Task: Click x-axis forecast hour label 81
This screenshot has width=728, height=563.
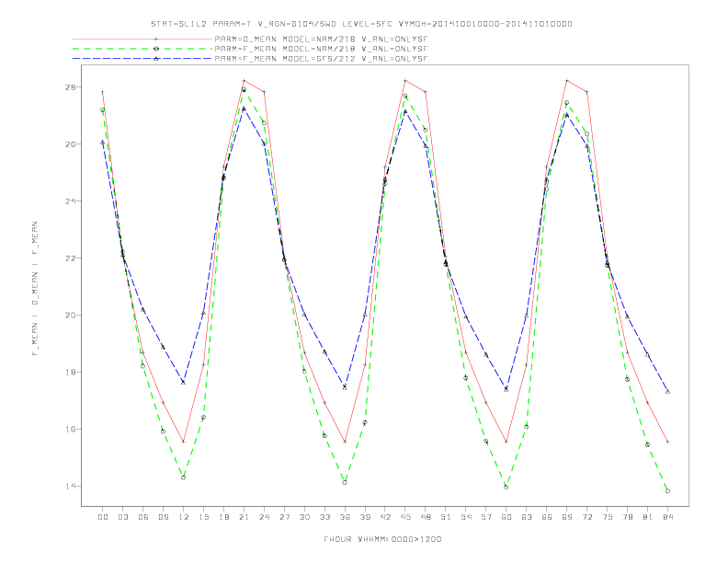Action: coord(648,517)
